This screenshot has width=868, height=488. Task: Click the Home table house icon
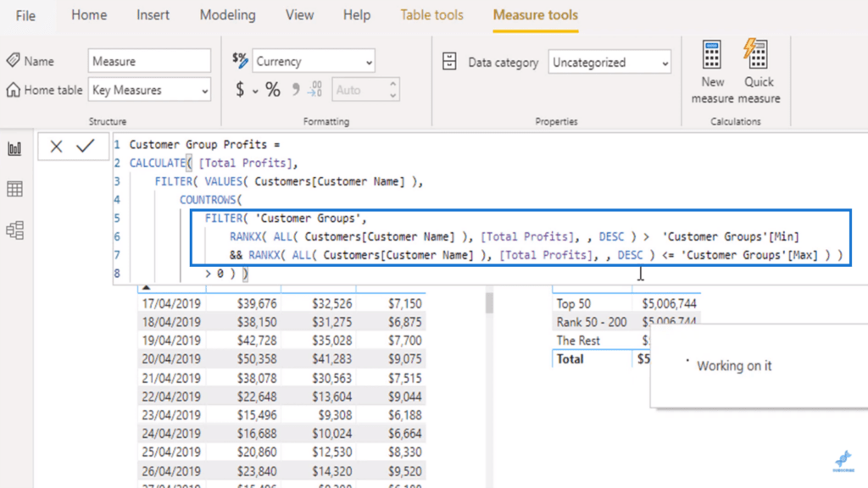[14, 90]
